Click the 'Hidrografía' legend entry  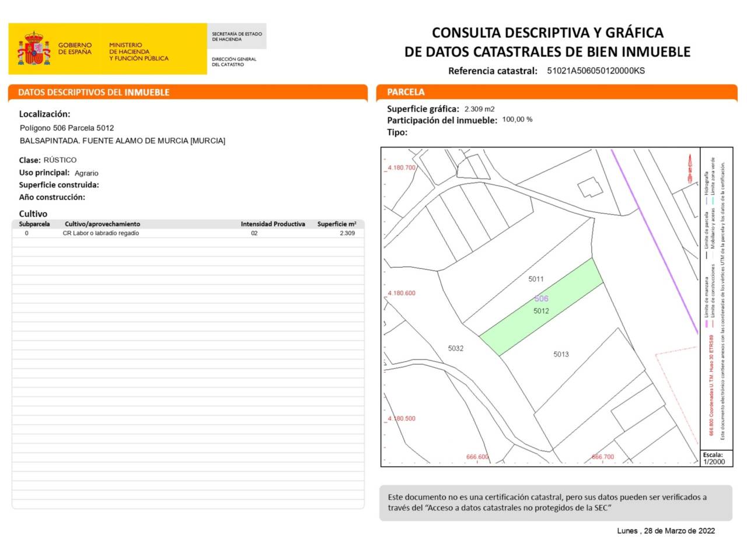(x=706, y=188)
